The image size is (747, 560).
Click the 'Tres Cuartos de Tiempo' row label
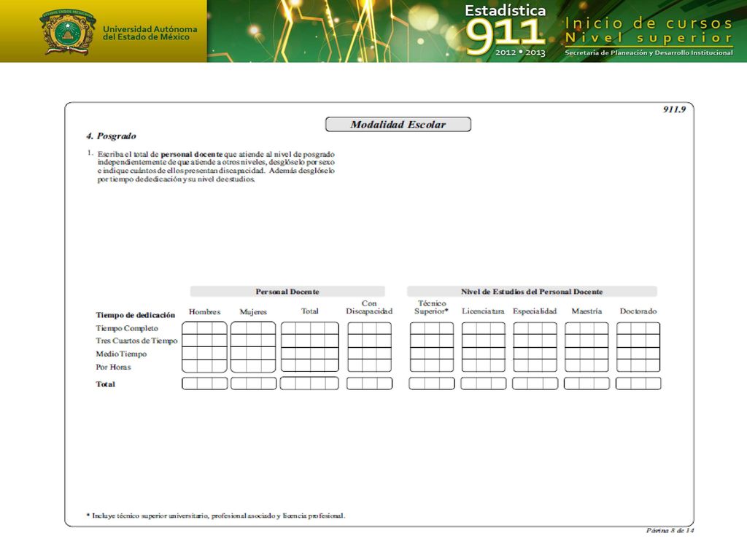pos(136,341)
